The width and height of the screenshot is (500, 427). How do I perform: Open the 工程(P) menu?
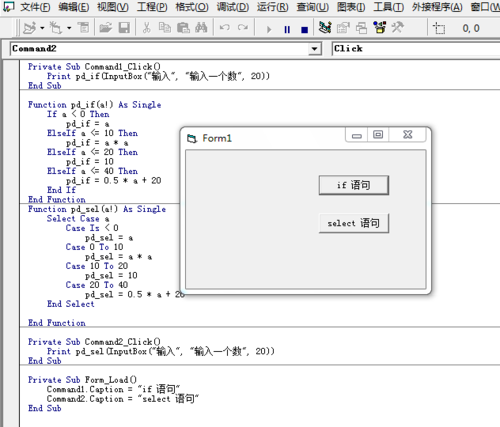tap(152, 7)
